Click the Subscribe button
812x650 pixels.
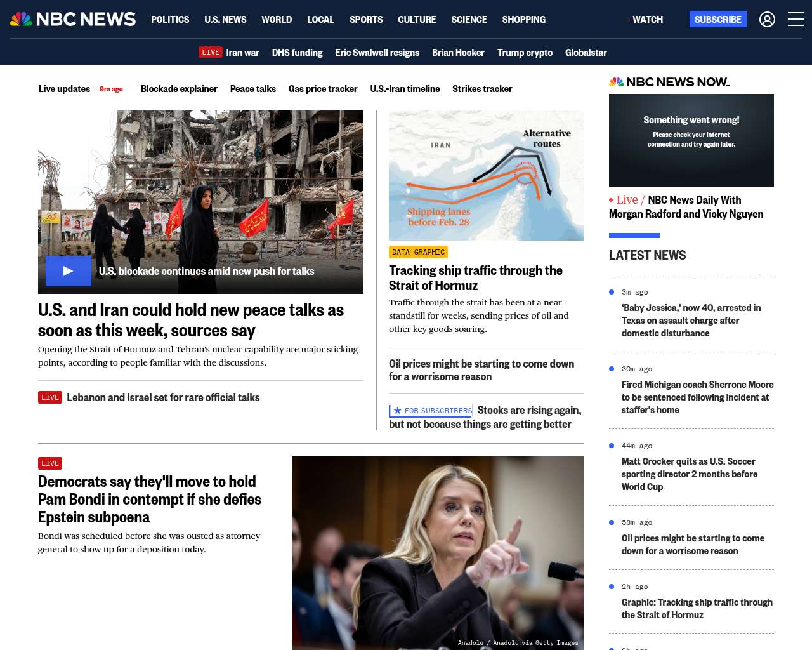(x=718, y=19)
